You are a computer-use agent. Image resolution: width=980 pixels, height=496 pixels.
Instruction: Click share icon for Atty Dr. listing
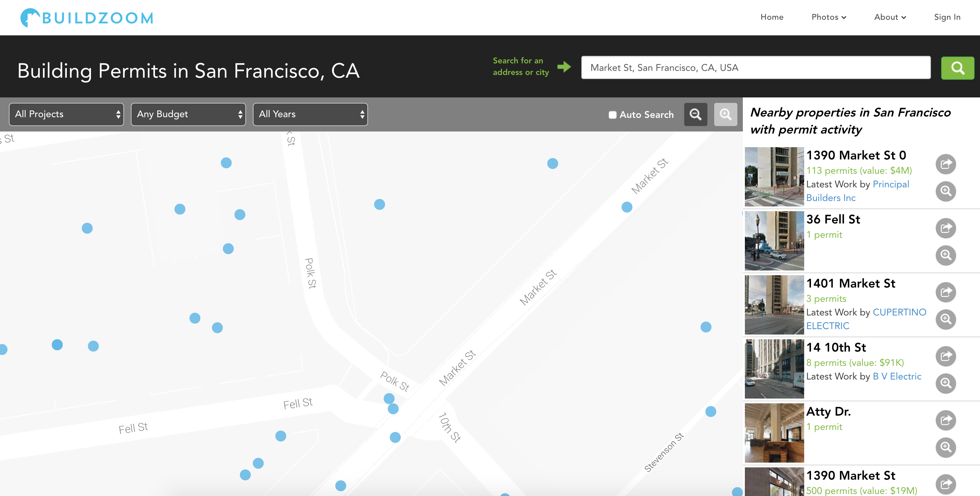(x=945, y=420)
